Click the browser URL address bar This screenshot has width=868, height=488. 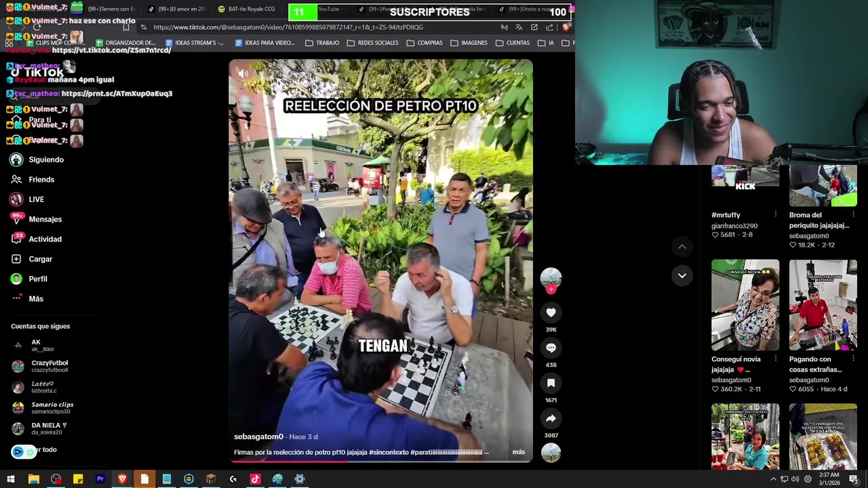[x=319, y=27]
